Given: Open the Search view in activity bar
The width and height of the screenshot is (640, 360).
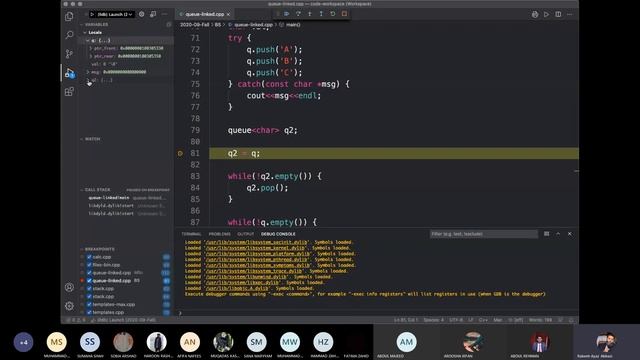Looking at the screenshot, I should [69, 35].
